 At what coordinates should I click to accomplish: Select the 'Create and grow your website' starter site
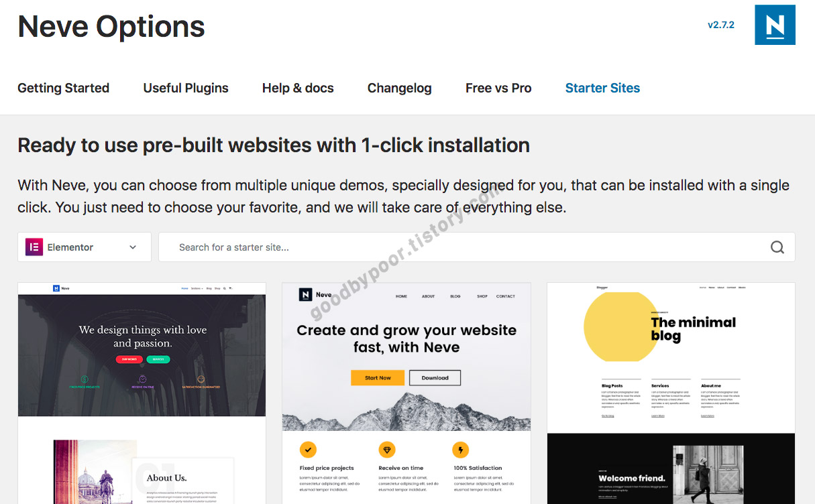click(406, 393)
